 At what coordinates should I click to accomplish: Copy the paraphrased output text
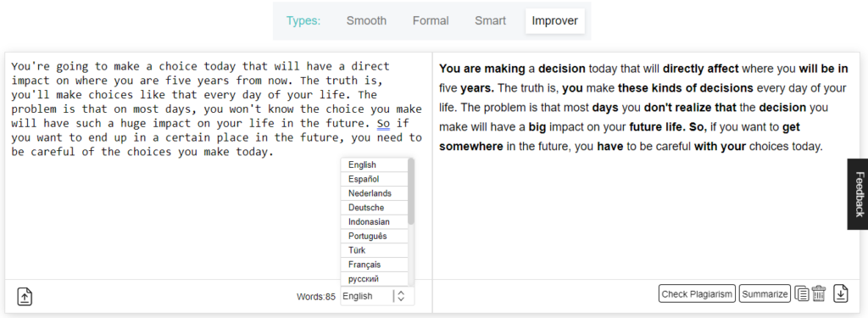point(802,293)
